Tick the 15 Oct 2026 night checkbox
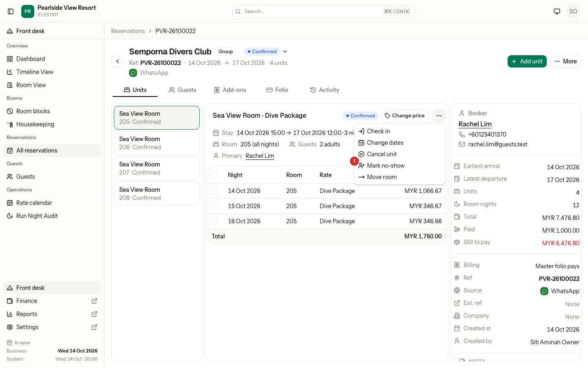Viewport: 588px width, 368px height. (x=215, y=206)
